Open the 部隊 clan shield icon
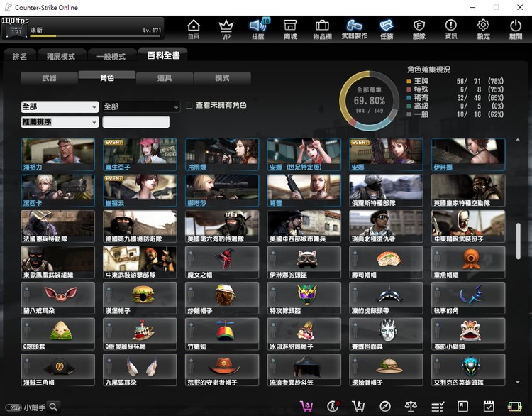532x416 pixels. [x=419, y=29]
